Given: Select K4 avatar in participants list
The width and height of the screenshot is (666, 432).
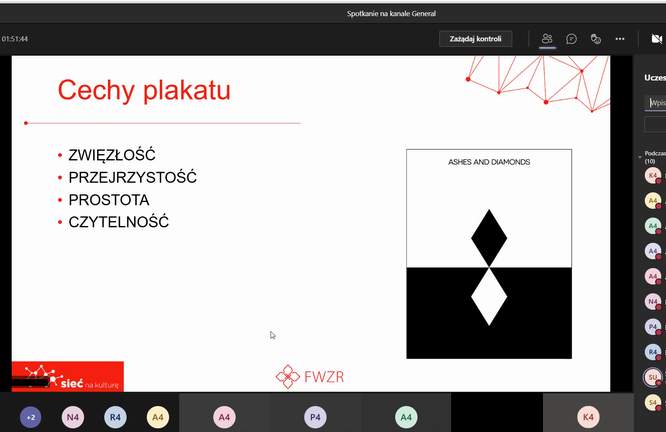Looking at the screenshot, I should pos(653,175).
